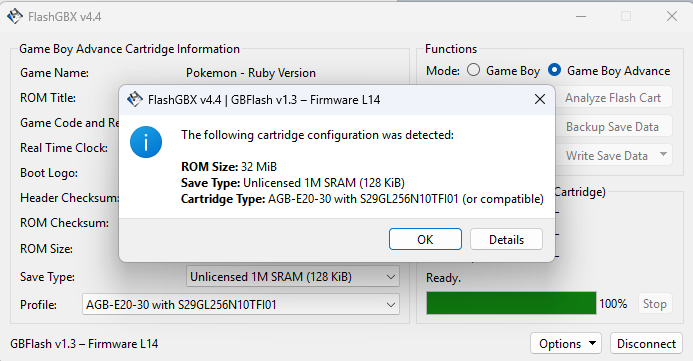Minimize the FlashGBX main window
693x361 pixels.
(581, 16)
